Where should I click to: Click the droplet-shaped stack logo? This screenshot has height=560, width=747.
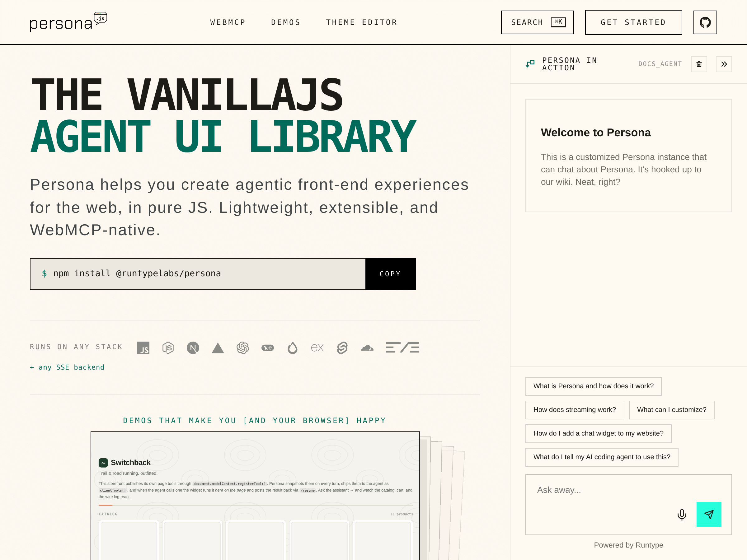(293, 348)
